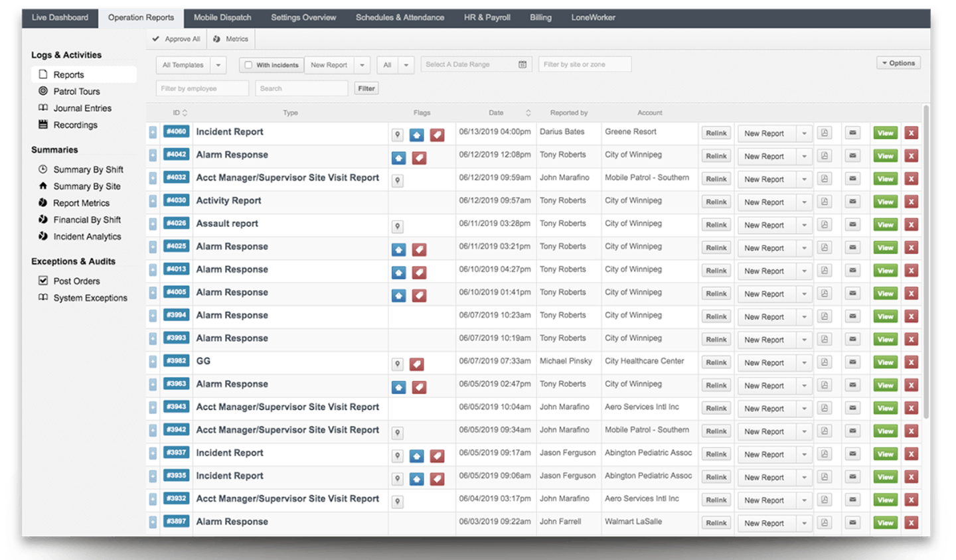This screenshot has height=560, width=956.
Task: Open Post Orders under Exceptions & Audits
Action: pos(76,281)
